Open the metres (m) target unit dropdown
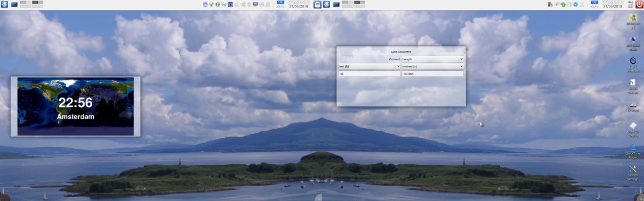Image resolution: width=644 pixels, height=201 pixels. pyautogui.click(x=432, y=66)
